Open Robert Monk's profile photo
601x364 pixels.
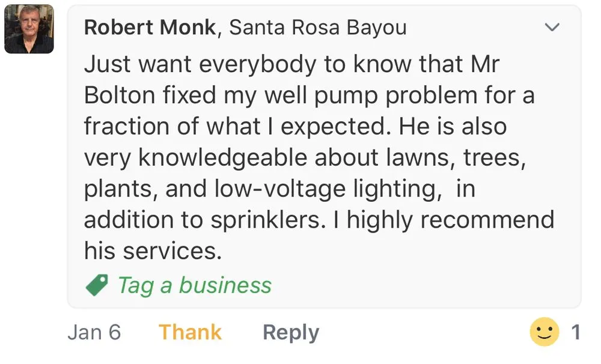tap(29, 29)
